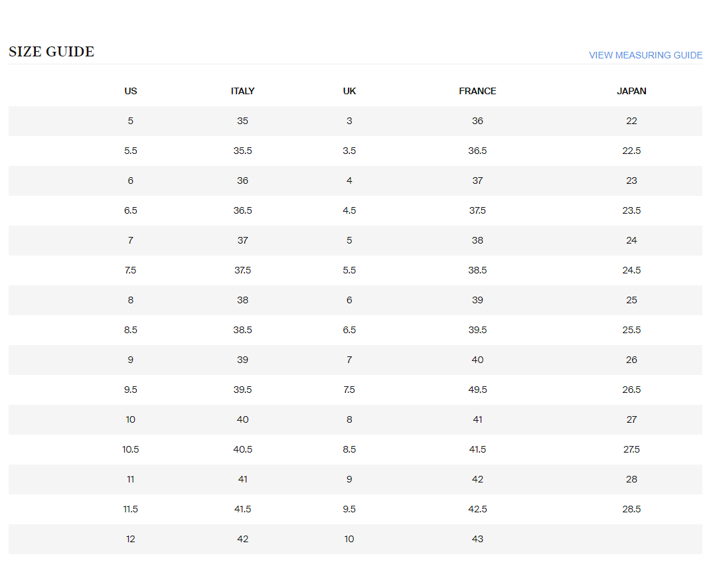The width and height of the screenshot is (711, 588).
Task: Select the US column header
Action: coord(131,91)
